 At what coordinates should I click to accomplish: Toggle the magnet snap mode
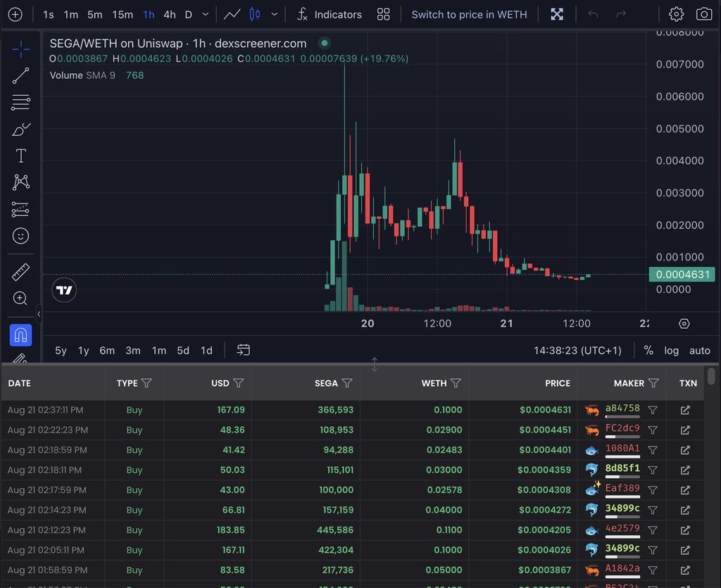click(20, 334)
